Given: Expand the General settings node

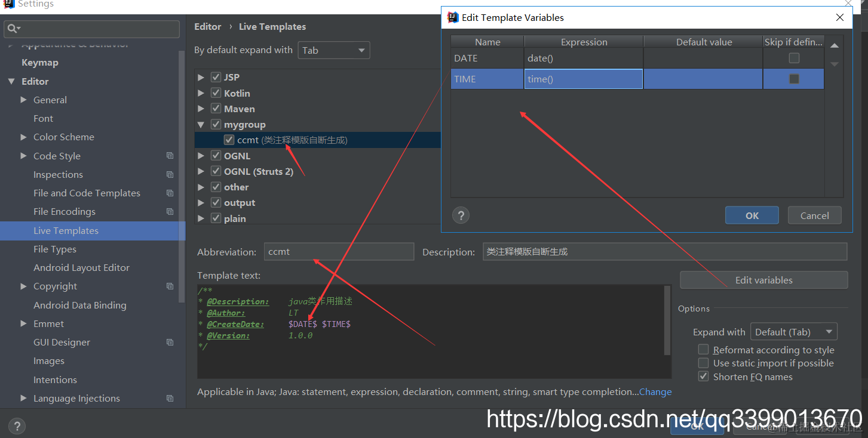Looking at the screenshot, I should (23, 100).
